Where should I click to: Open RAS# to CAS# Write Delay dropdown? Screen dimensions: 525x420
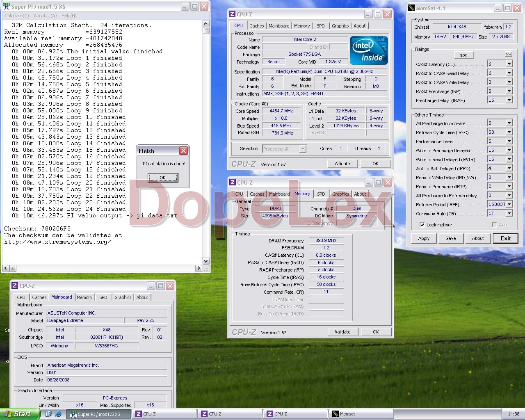[509, 82]
